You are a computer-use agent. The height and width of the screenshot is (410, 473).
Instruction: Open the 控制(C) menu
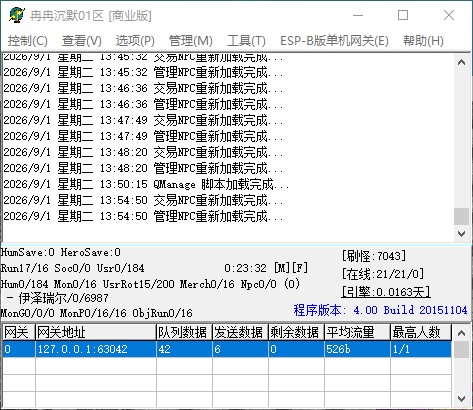pos(28,41)
